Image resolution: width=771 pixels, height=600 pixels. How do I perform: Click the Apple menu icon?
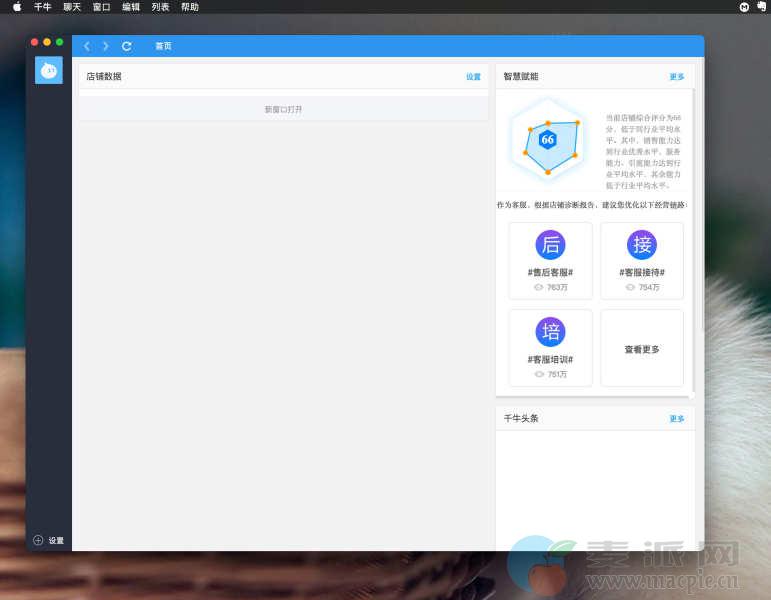(16, 7)
